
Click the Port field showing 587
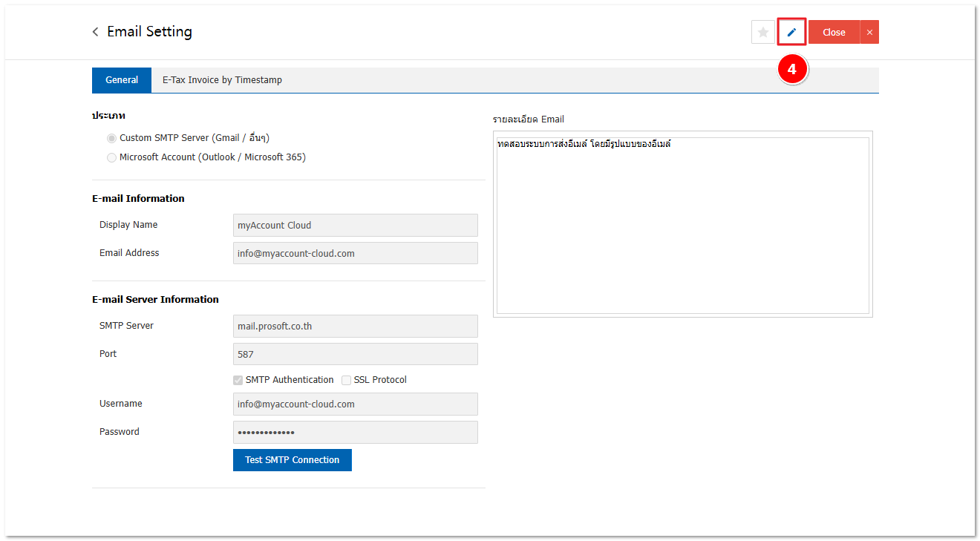pos(355,354)
